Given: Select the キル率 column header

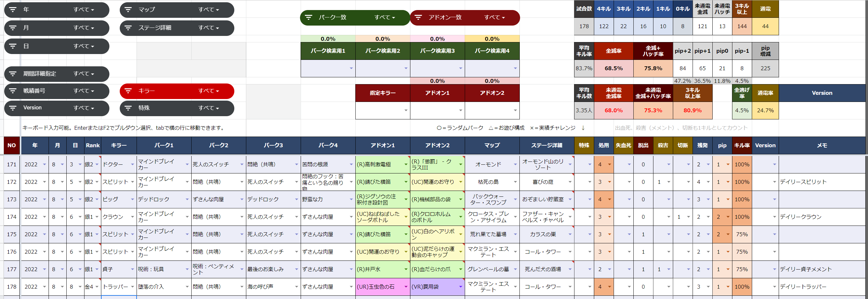Looking at the screenshot, I should pos(742,145).
